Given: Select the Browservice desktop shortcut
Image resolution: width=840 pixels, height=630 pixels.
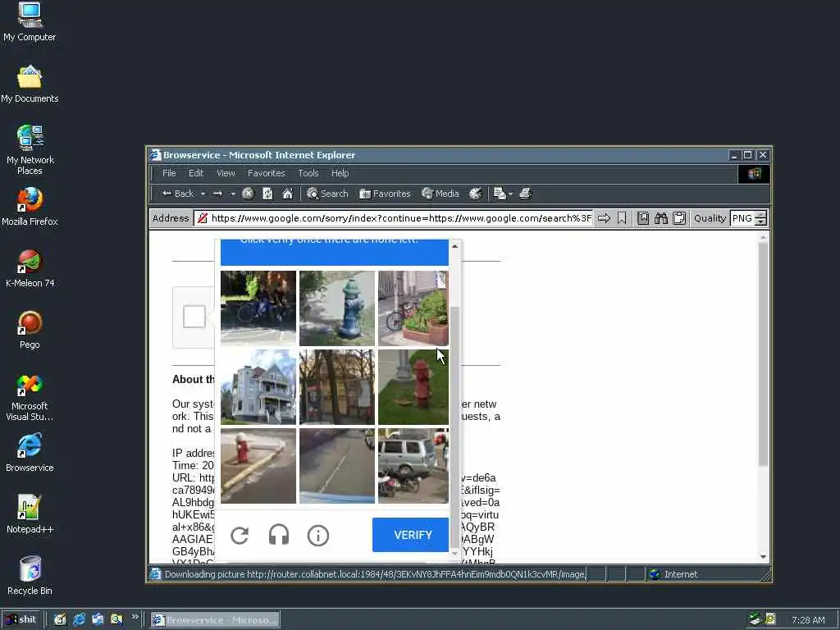Looking at the screenshot, I should pyautogui.click(x=30, y=453).
